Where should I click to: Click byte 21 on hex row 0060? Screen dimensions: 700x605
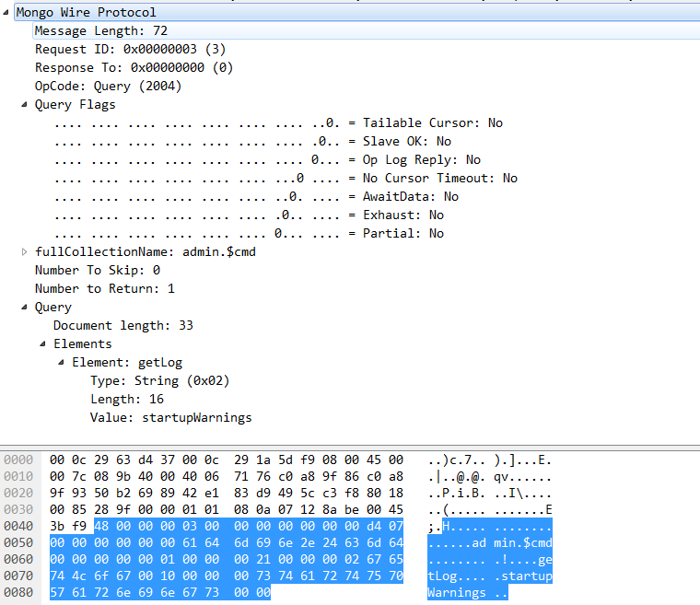[263, 559]
